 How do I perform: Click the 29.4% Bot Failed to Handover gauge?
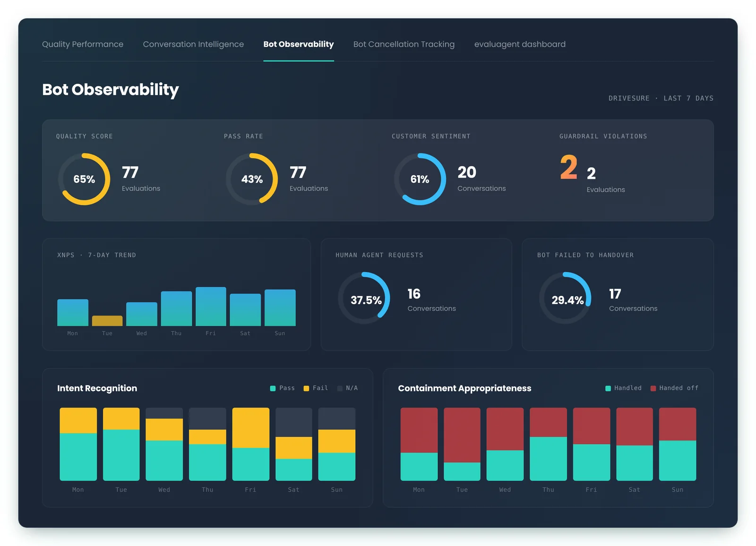pyautogui.click(x=565, y=298)
